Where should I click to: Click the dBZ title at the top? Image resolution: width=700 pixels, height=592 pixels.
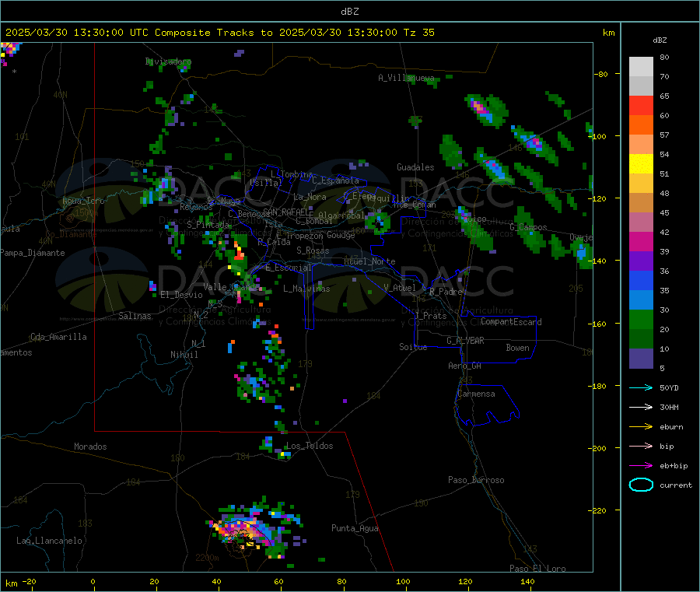click(x=349, y=11)
